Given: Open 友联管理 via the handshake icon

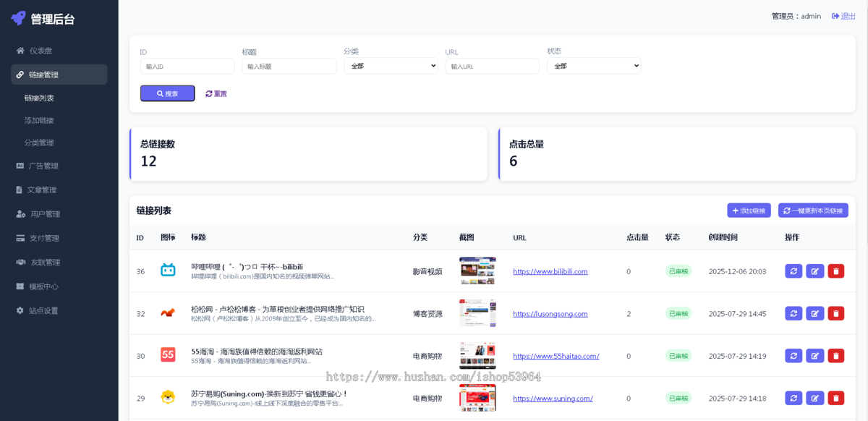Looking at the screenshot, I should [21, 262].
